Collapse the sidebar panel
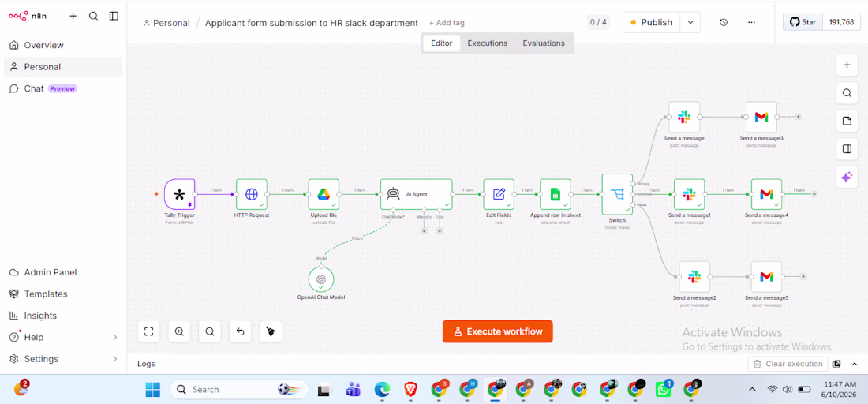Image resolution: width=868 pixels, height=404 pixels. point(114,16)
